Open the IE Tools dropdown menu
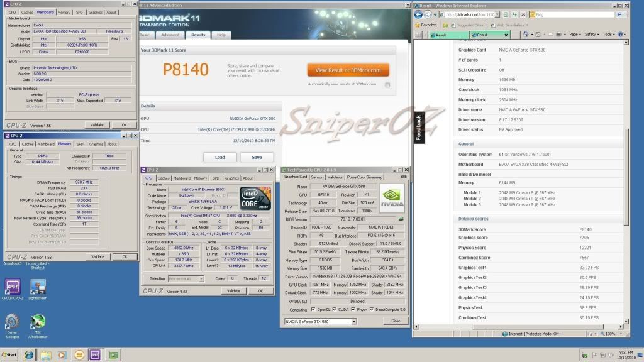 coord(609,35)
